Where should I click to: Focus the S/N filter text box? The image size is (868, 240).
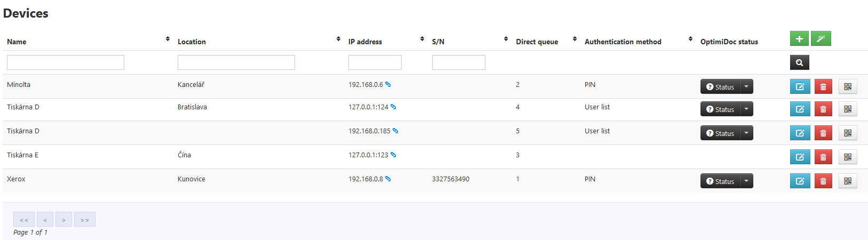[458, 62]
